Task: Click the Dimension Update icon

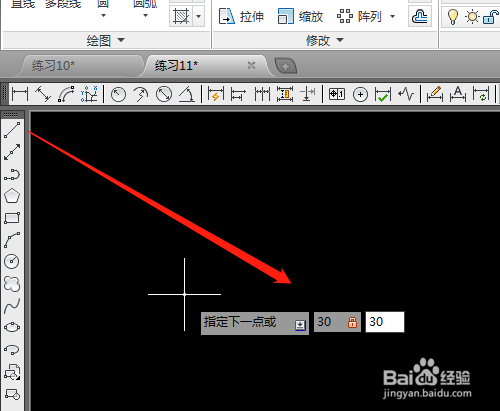Action: [481, 94]
